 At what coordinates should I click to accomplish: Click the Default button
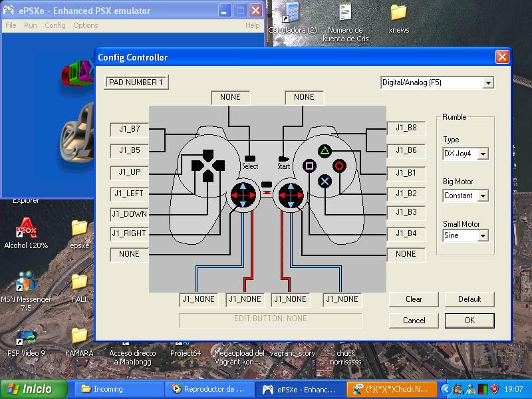point(469,299)
